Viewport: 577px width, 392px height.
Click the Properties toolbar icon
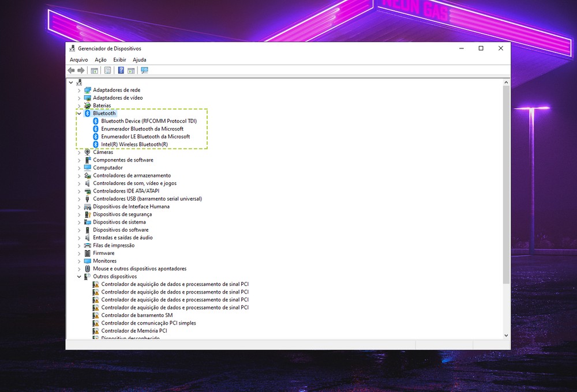[107, 70]
